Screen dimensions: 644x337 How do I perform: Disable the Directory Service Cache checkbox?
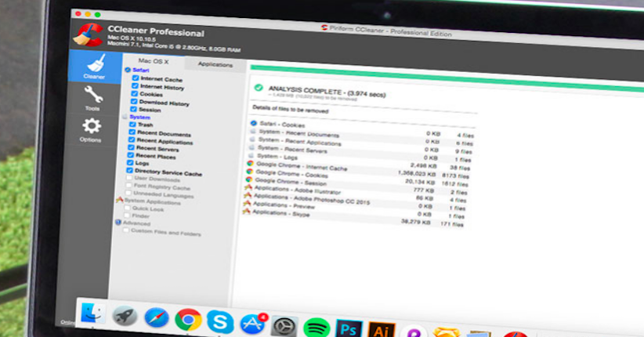click(129, 172)
